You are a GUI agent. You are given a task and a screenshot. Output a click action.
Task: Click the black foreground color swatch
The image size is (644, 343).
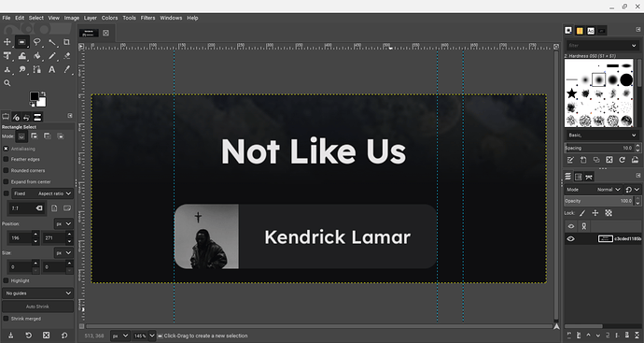35,96
